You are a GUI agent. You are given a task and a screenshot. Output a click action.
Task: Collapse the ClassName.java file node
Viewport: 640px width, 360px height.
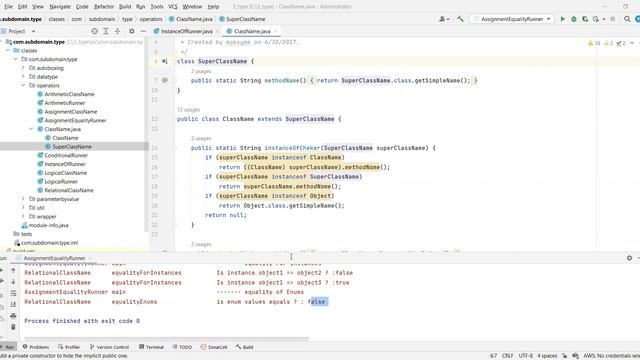point(31,129)
